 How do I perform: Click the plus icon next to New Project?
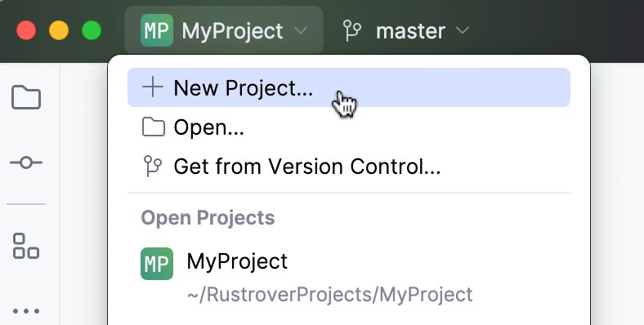[x=152, y=87]
